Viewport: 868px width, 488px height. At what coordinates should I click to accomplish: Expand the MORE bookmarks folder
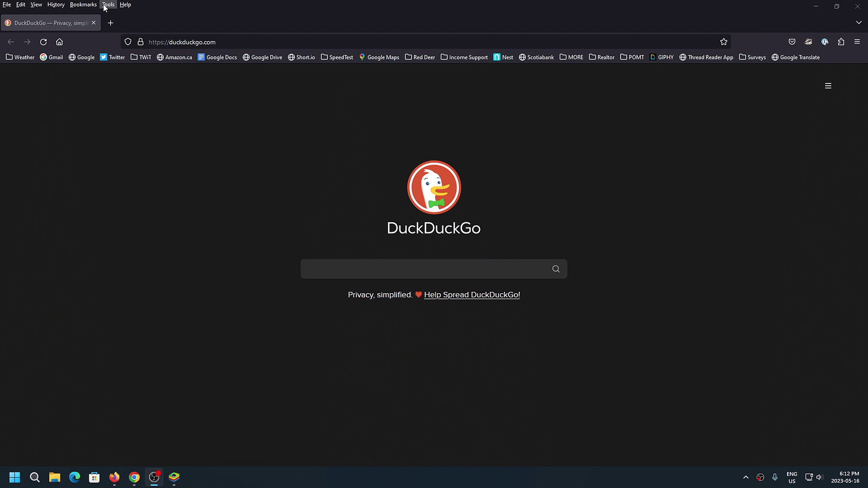[571, 57]
